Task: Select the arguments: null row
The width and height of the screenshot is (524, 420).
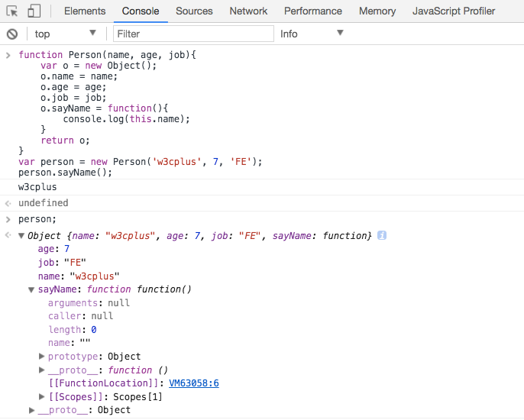Action: point(89,303)
